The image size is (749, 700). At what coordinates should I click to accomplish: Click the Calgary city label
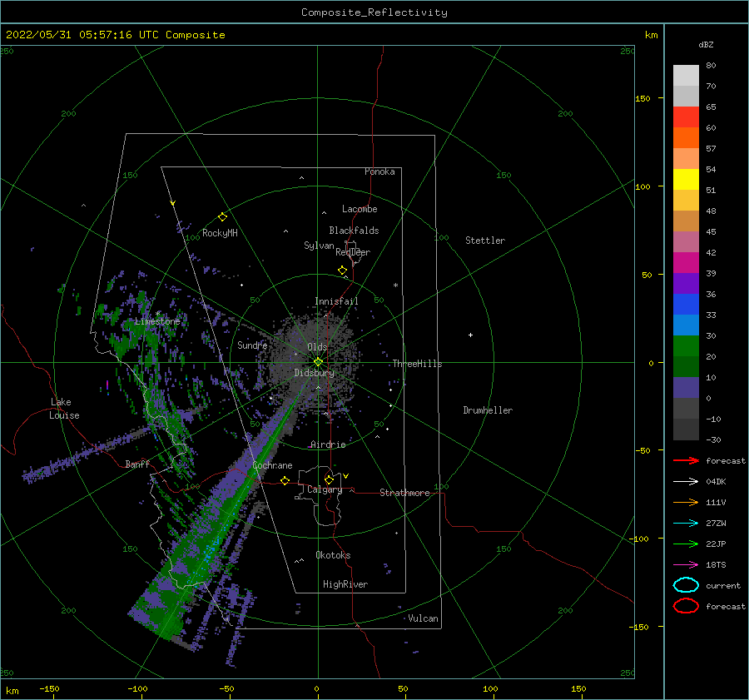pyautogui.click(x=325, y=489)
